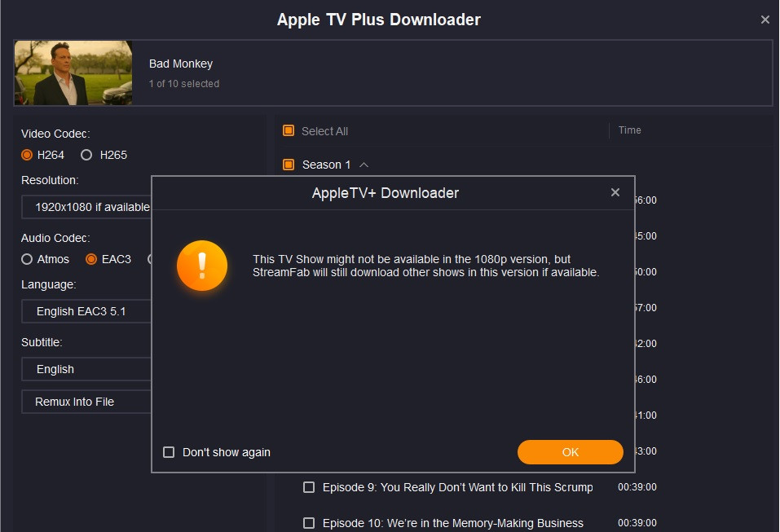Click Episode 10: We're in the Memory-Making Business
Image resolution: width=780 pixels, height=532 pixels.
[452, 523]
